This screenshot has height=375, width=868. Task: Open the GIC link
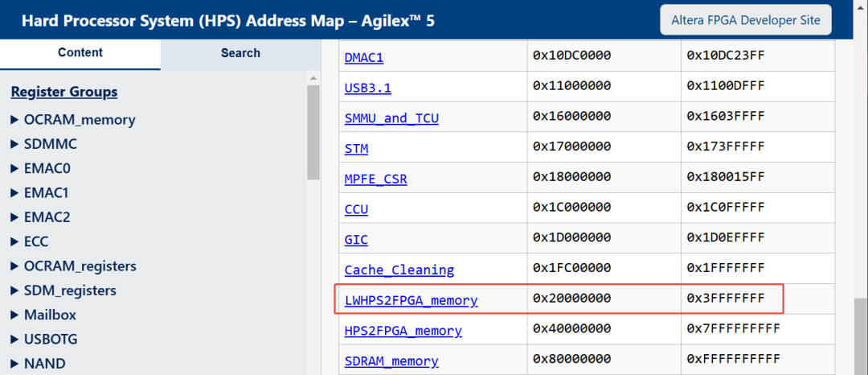[356, 240]
